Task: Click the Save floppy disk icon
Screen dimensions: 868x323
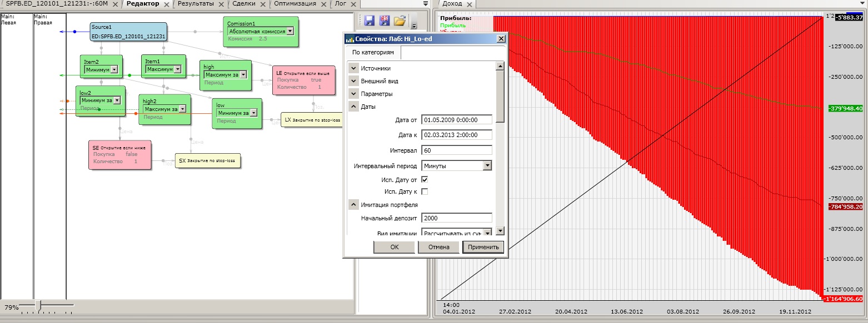Action: 369,21
